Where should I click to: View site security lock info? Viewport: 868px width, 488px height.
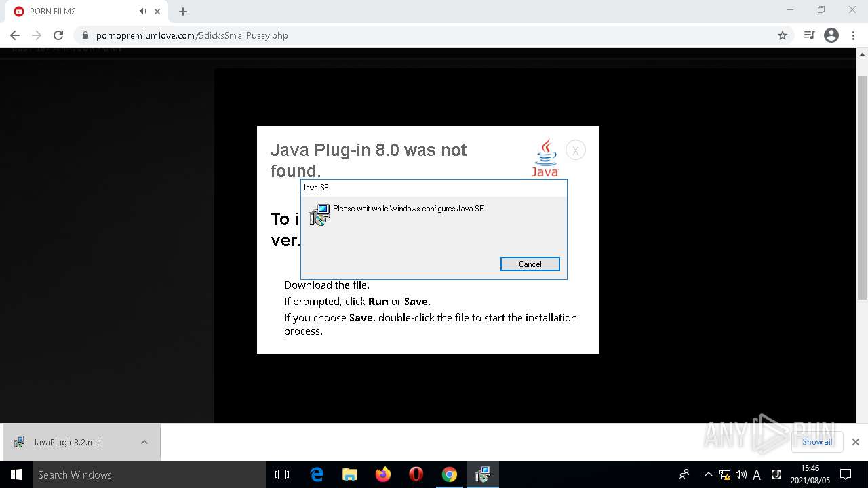pos(85,35)
